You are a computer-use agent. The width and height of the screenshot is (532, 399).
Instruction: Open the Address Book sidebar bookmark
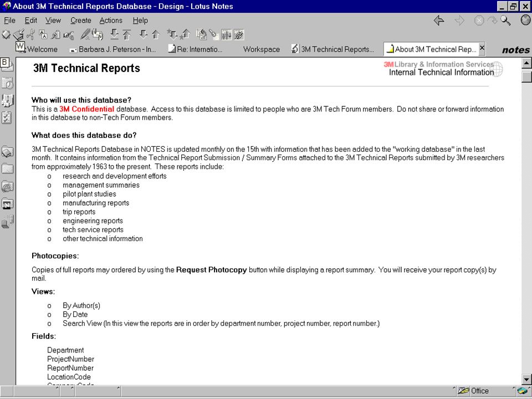(x=7, y=100)
